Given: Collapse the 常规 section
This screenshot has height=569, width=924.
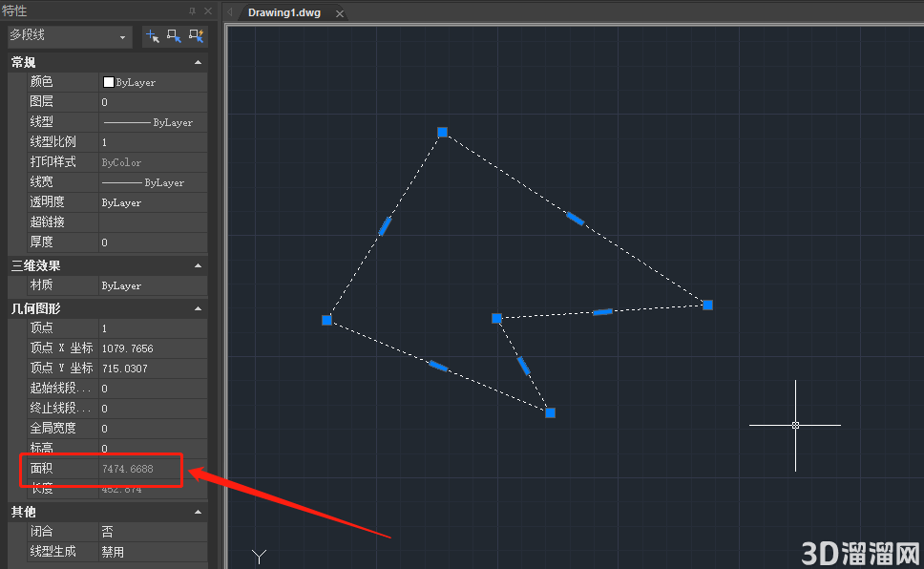Looking at the screenshot, I should [x=198, y=62].
